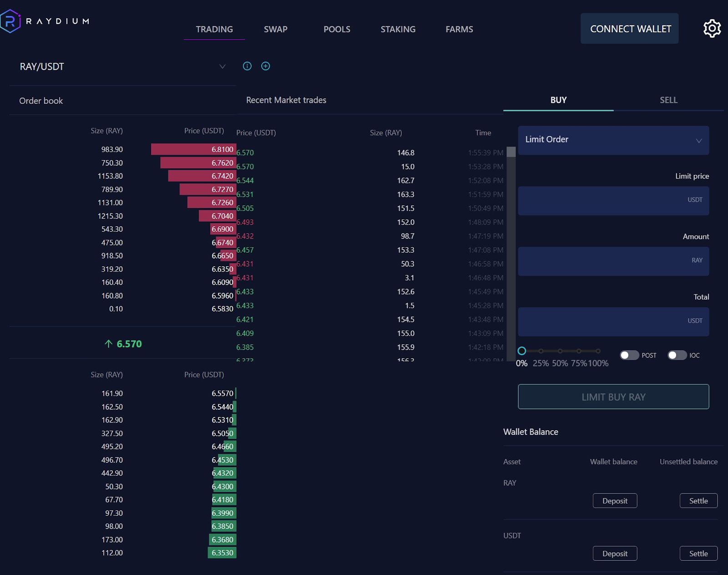Select ask price 6.7420 in order book
This screenshot has width=728, height=575.
(x=222, y=176)
